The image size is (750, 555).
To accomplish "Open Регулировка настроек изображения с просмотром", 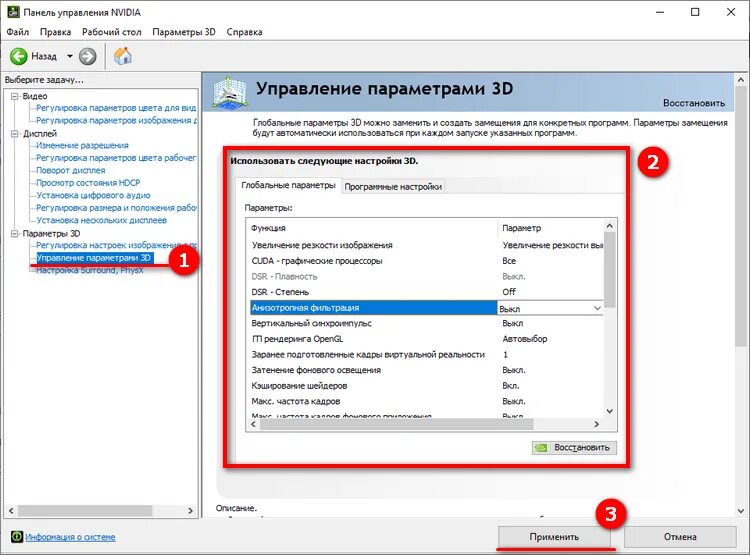I will coord(116,245).
